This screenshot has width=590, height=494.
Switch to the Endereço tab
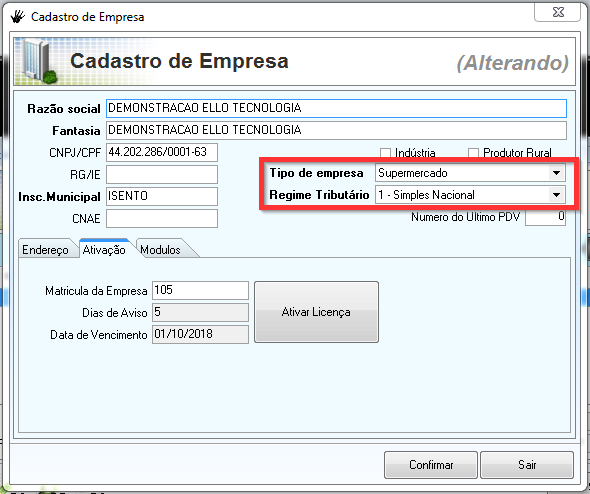tap(46, 250)
